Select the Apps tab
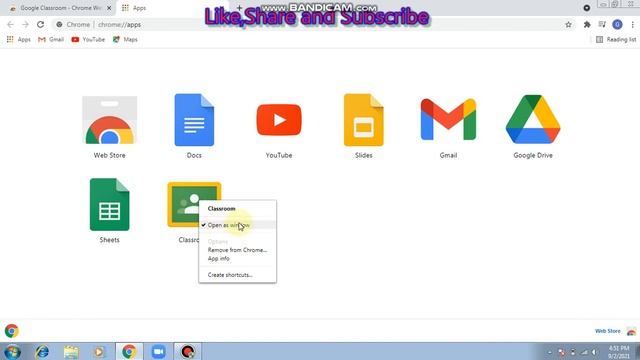The image size is (640, 360). pos(171,8)
